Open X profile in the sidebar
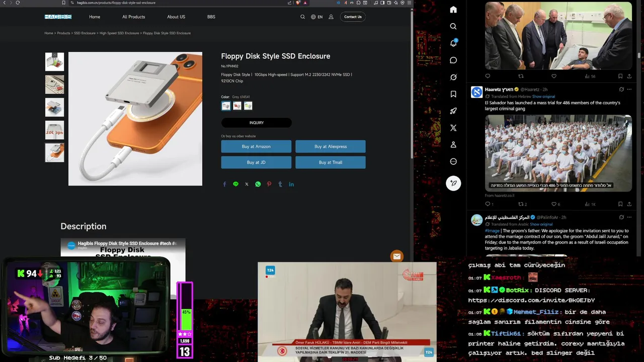This screenshot has height=362, width=644. pos(453,145)
